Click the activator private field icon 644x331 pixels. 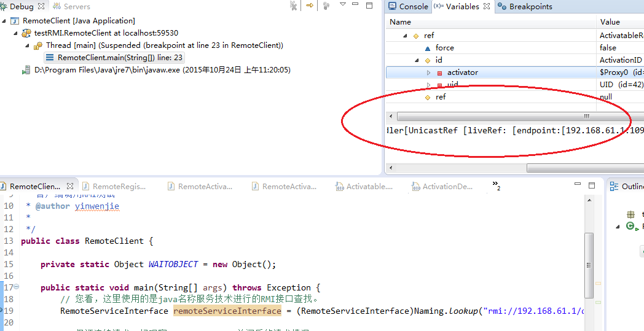(439, 73)
